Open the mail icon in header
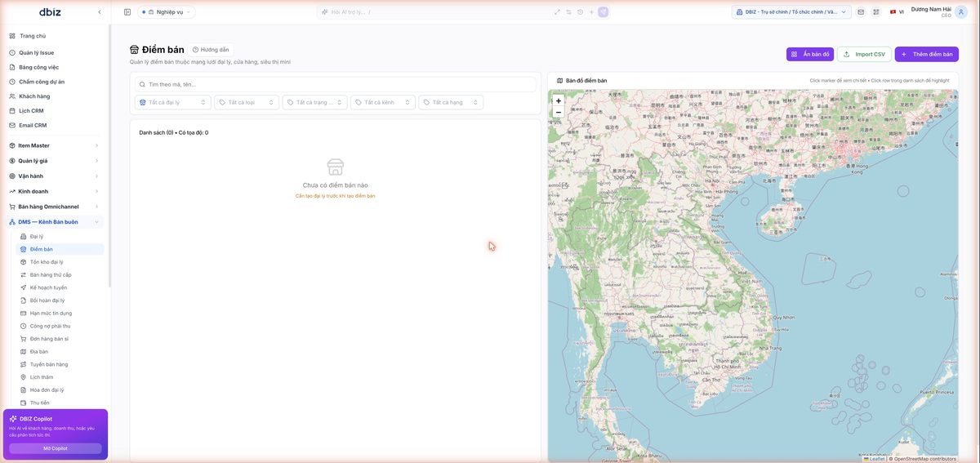The width and height of the screenshot is (980, 463). [861, 12]
